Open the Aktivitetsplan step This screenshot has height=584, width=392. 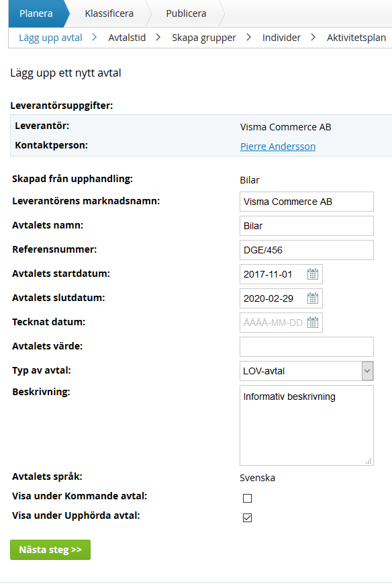356,38
